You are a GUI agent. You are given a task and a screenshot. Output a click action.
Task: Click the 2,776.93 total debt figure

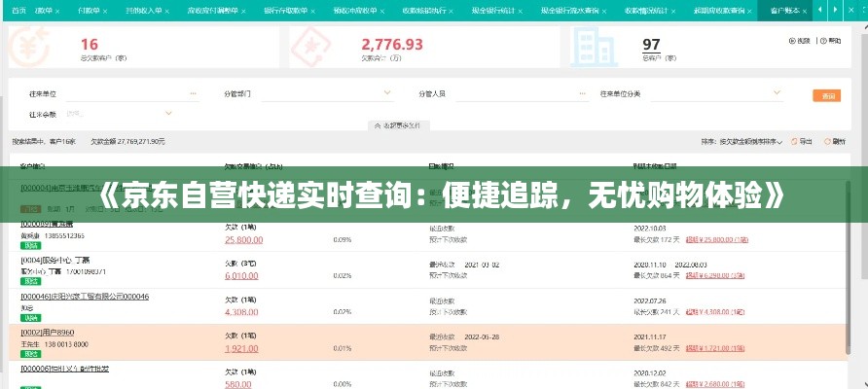coord(392,45)
